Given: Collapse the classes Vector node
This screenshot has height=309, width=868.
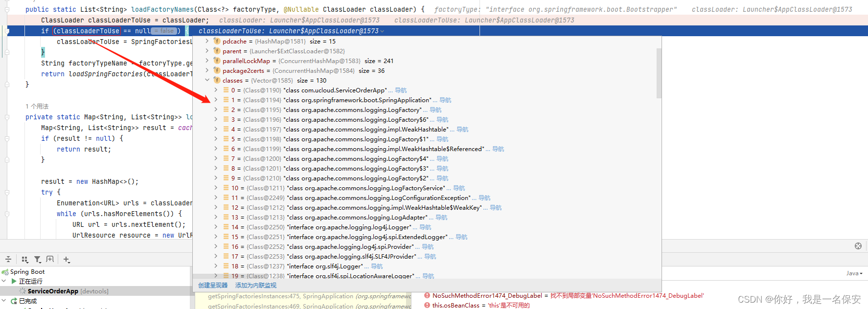Looking at the screenshot, I should (207, 80).
